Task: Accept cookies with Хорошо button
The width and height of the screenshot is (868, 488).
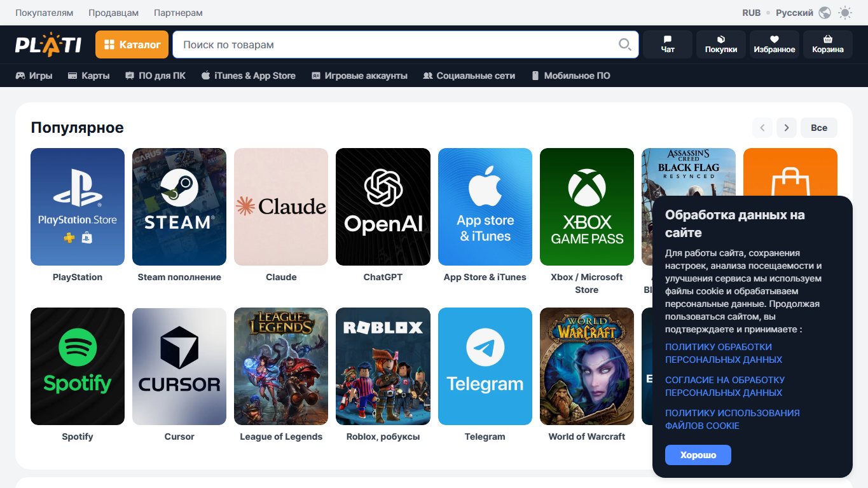Action: click(x=698, y=455)
